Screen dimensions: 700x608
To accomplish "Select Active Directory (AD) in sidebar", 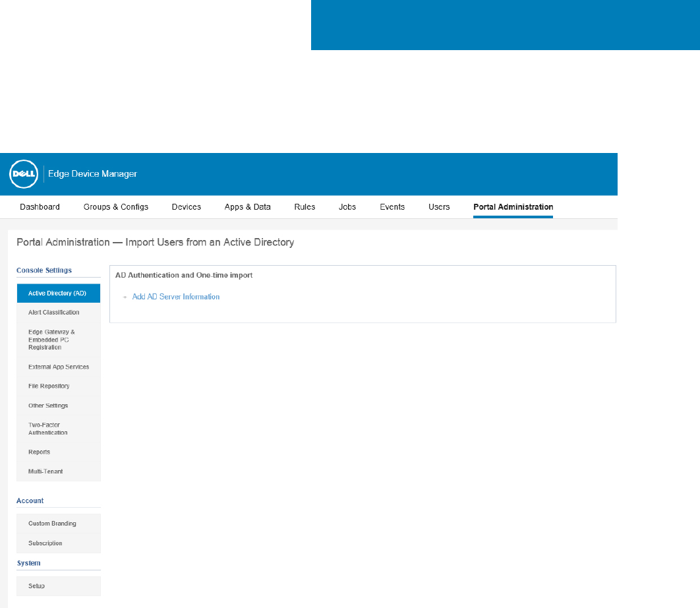I will 59,293.
